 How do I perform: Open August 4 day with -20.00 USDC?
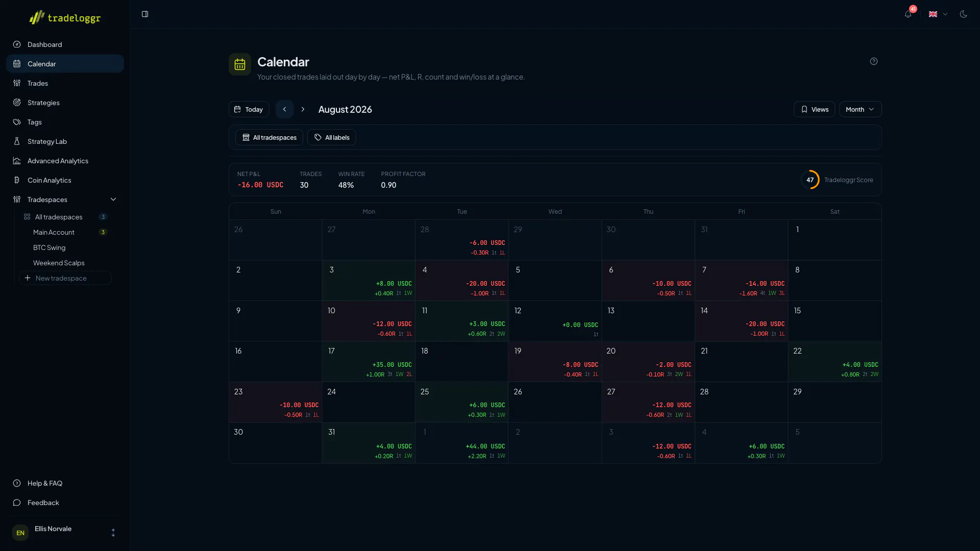pyautogui.click(x=462, y=281)
